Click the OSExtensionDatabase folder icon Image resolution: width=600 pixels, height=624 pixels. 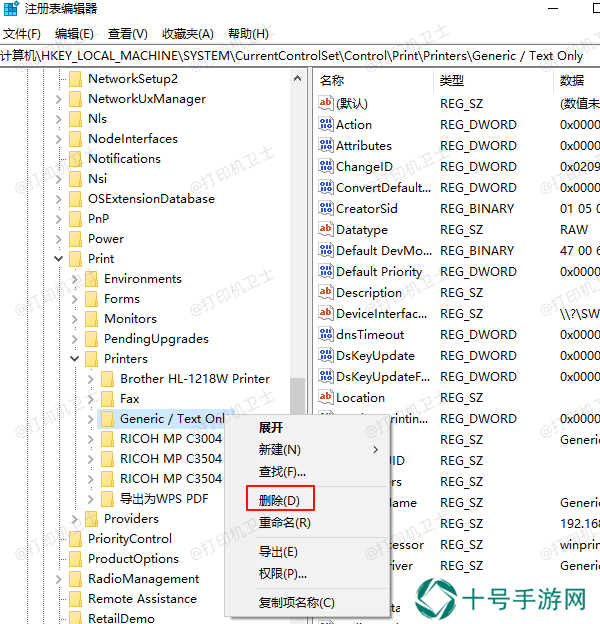tap(75, 199)
